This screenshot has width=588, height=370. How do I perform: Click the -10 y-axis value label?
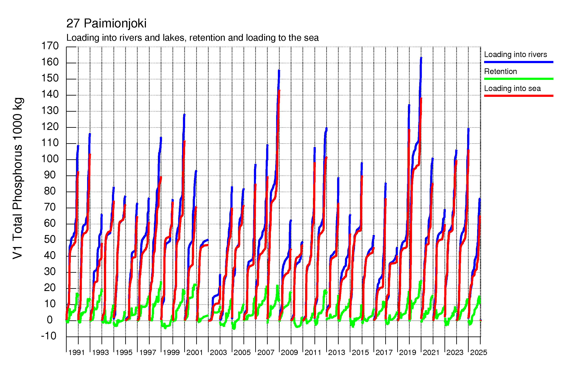click(49, 336)
